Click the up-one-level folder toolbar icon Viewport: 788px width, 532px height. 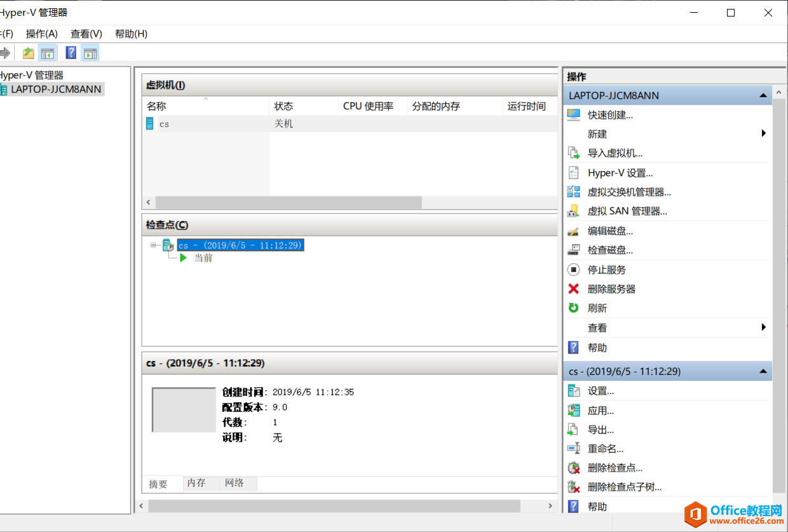tap(29, 53)
